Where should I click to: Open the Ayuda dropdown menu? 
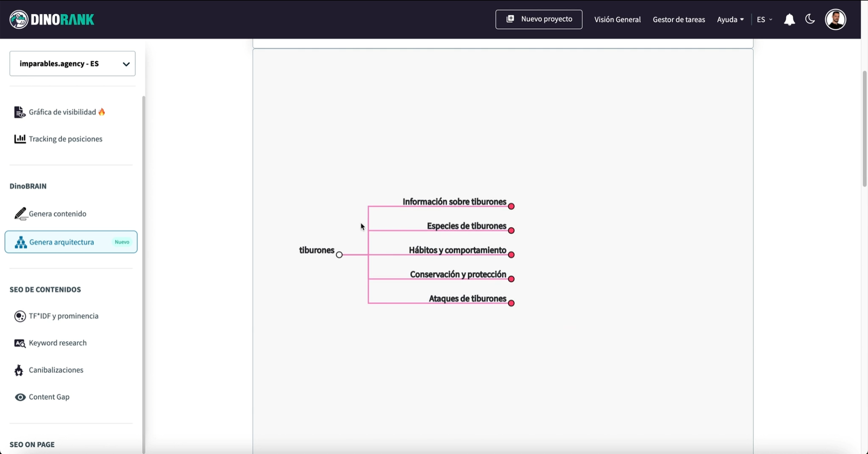tap(730, 20)
